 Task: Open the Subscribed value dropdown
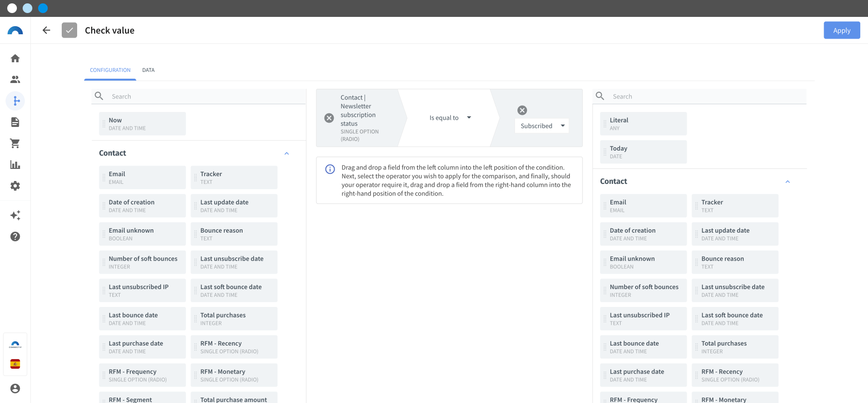coord(542,126)
